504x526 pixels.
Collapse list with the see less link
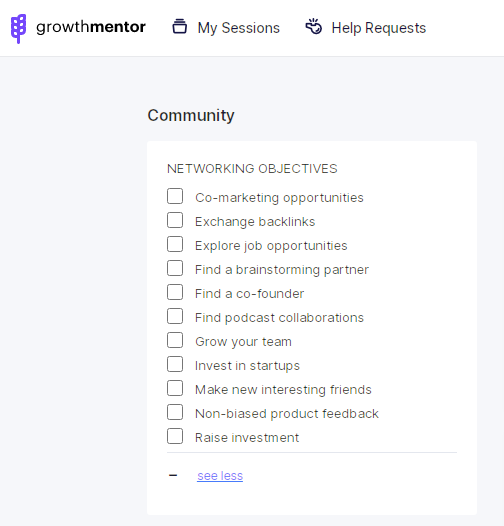[x=220, y=476]
